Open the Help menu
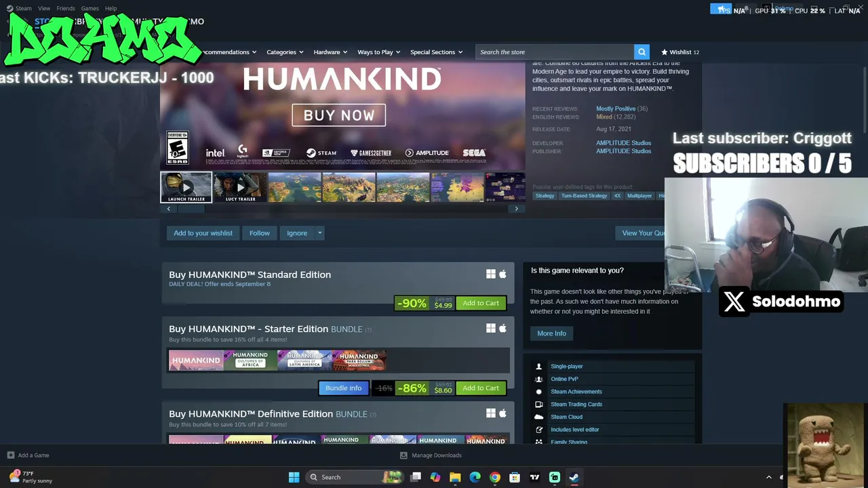 point(111,8)
